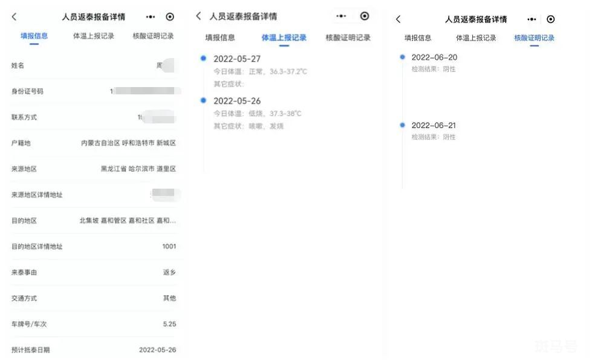Tap the 姓名 row label
Screen dimensions: 592x364
pos(18,65)
